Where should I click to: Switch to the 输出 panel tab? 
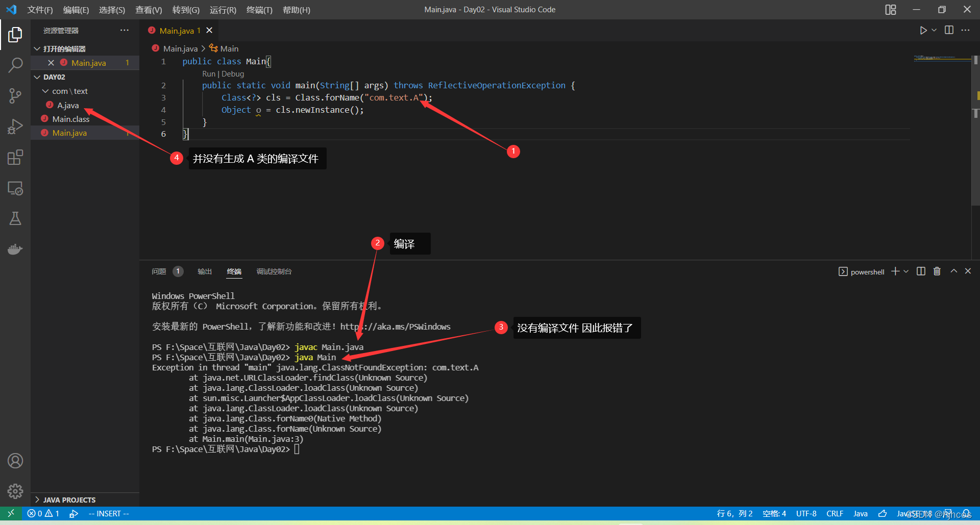(205, 271)
